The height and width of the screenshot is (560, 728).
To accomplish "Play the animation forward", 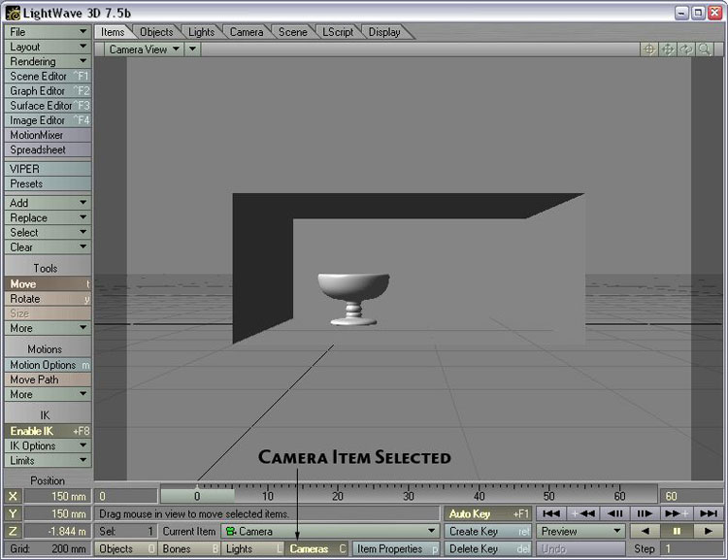I will (709, 531).
